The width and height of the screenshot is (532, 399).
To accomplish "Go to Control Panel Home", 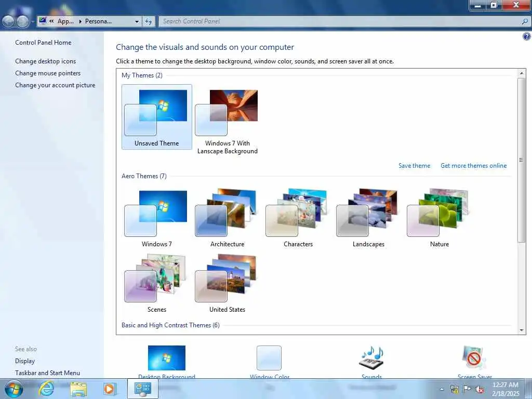I will 43,43.
